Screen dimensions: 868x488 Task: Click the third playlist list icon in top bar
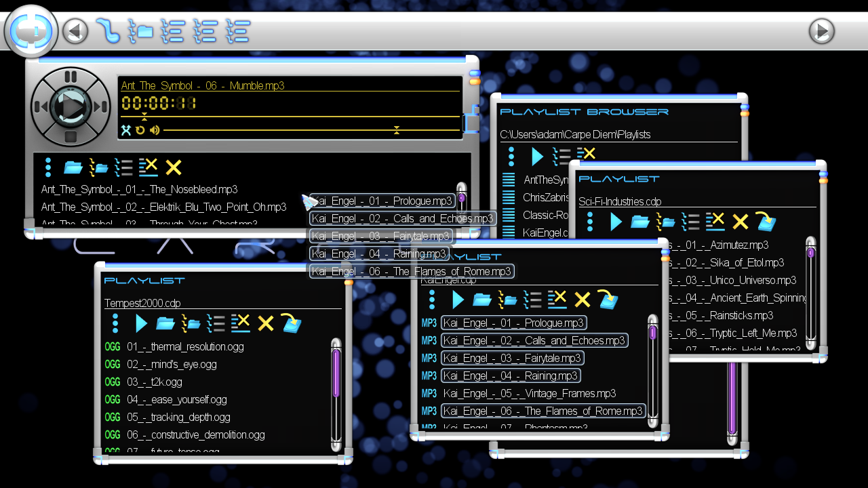(x=238, y=30)
